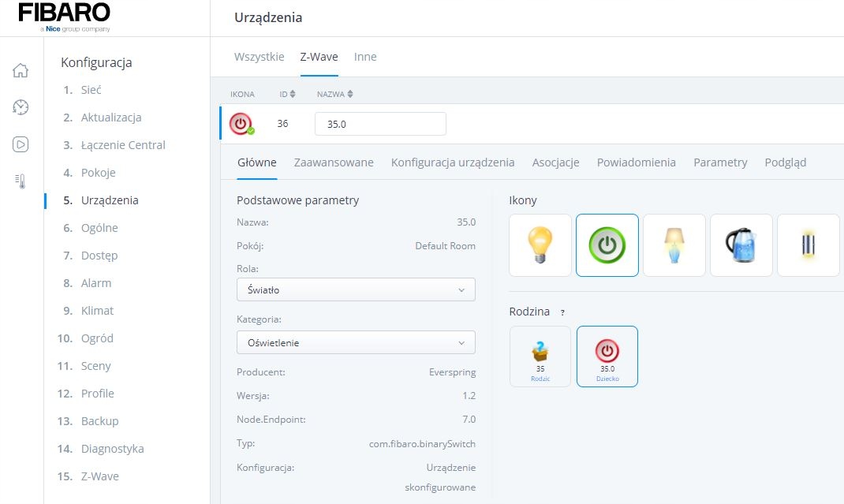Click the device name field 35.0
Image resolution: width=844 pixels, height=504 pixels.
(380, 124)
